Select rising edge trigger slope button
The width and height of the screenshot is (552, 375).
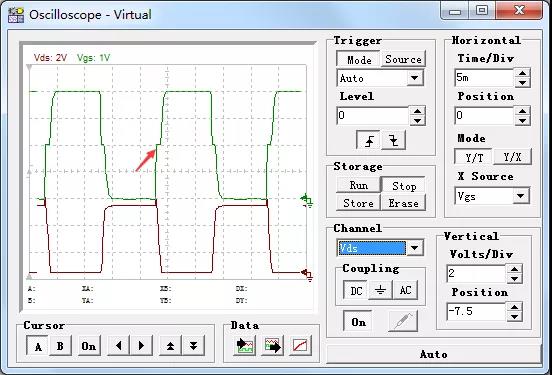369,140
